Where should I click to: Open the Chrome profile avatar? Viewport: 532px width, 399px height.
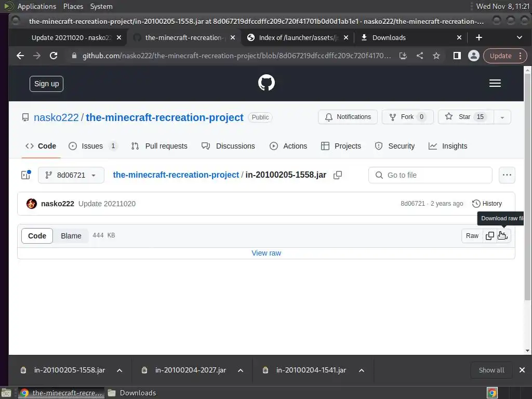pyautogui.click(x=474, y=56)
